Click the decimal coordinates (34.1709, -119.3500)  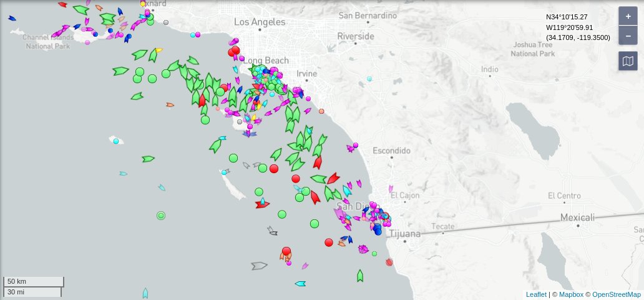tap(578, 37)
